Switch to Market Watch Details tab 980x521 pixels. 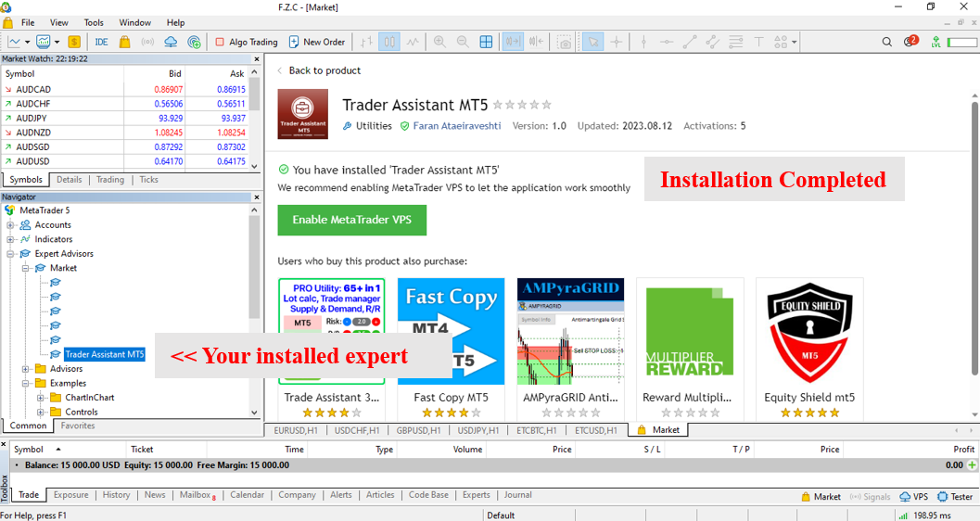pos(69,179)
